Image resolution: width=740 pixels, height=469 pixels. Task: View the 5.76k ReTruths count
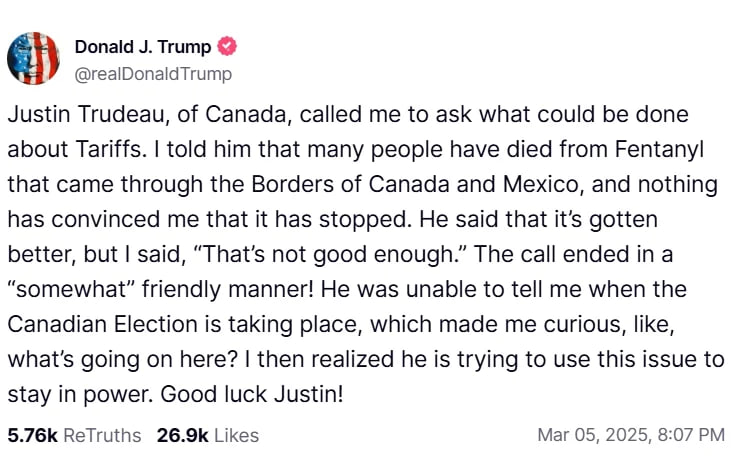pyautogui.click(x=33, y=435)
